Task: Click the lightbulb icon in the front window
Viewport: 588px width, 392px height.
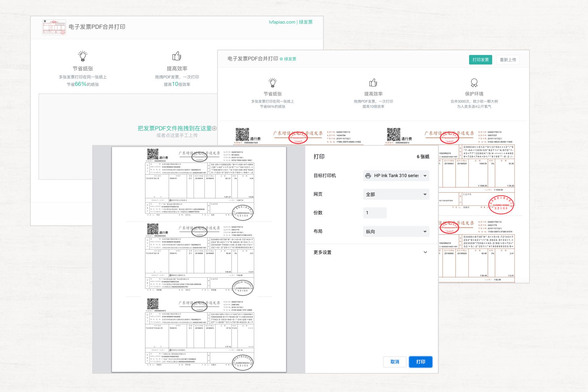Action: coord(272,83)
